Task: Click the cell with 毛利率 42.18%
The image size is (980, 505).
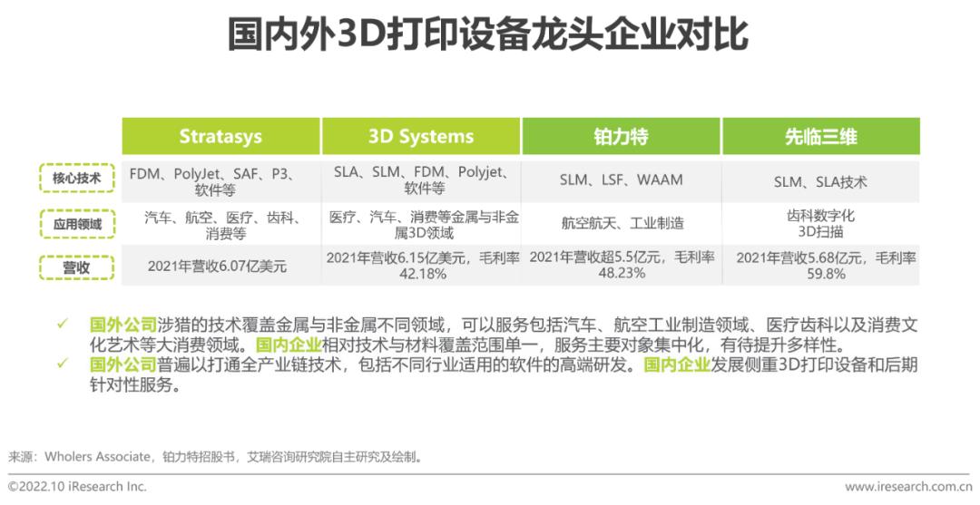Action: coord(423,266)
